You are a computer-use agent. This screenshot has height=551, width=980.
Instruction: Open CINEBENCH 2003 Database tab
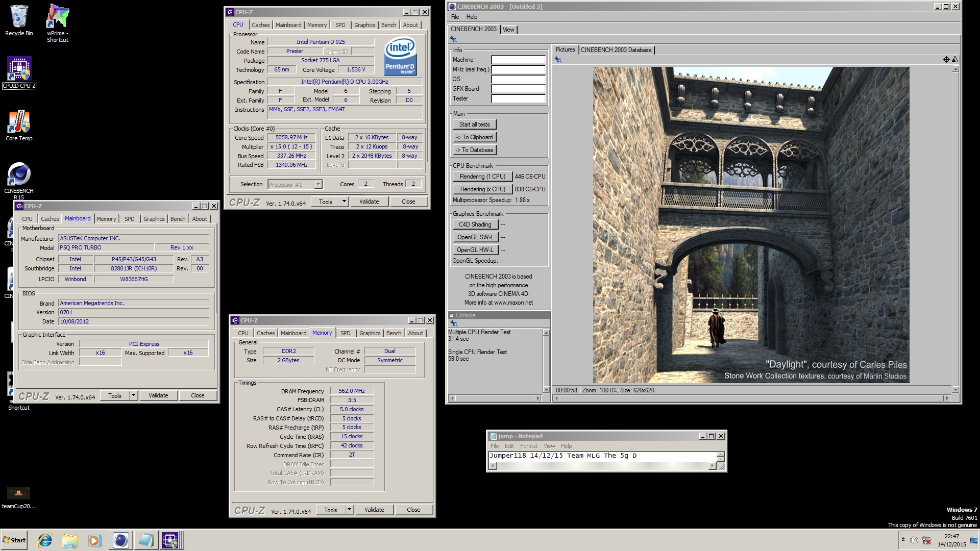coord(616,50)
